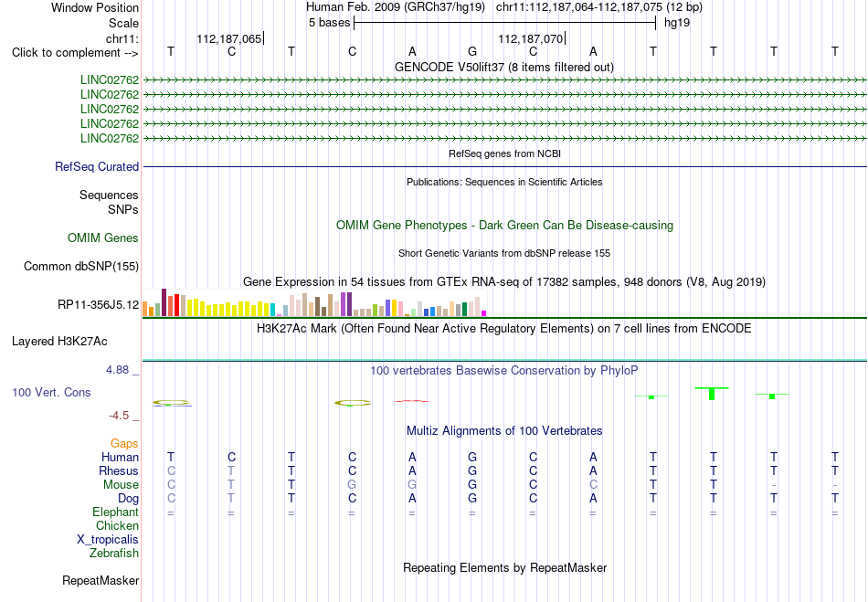
Task: Click the topmost LINC02762 transcript label
Action: pos(110,80)
